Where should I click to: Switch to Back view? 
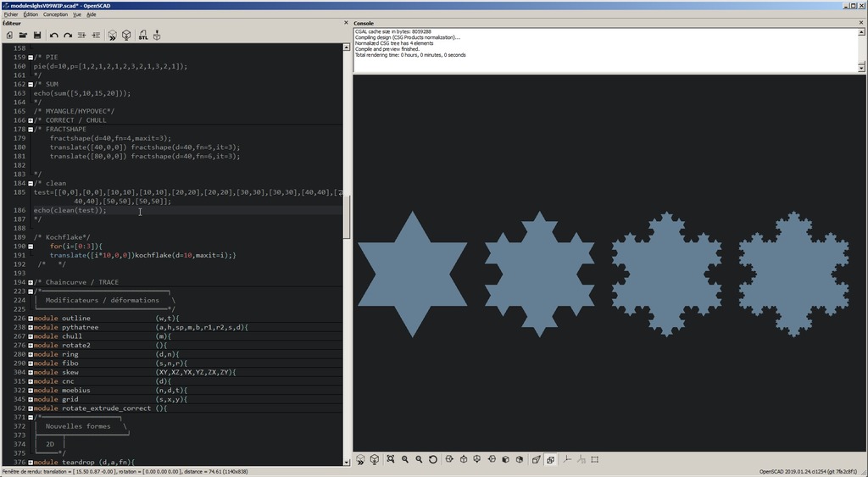[x=520, y=459]
